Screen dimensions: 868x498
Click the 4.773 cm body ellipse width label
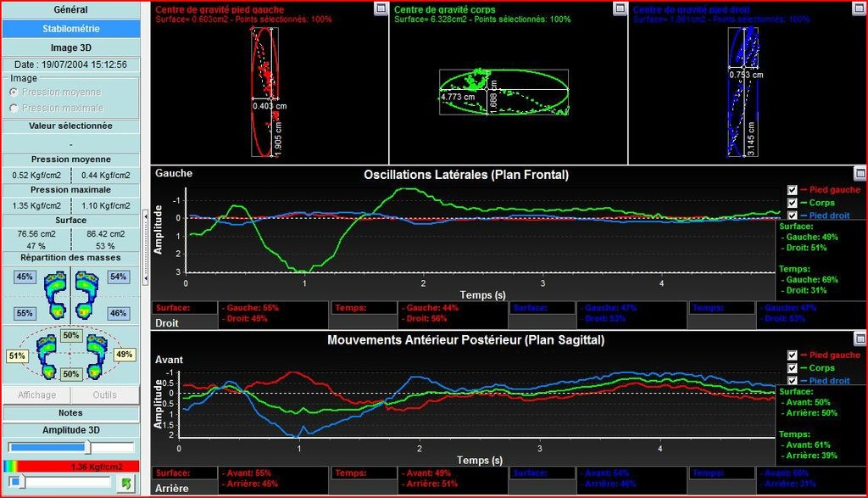tap(458, 97)
